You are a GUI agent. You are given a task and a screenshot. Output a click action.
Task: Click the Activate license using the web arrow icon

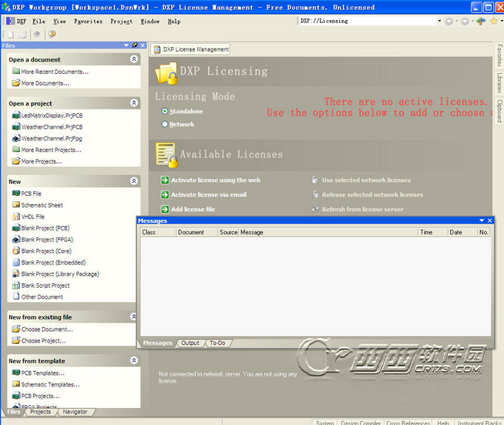point(165,180)
